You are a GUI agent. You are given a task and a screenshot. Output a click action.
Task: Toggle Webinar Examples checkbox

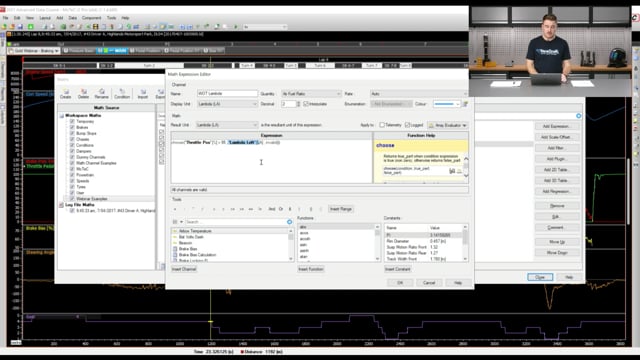click(x=72, y=199)
